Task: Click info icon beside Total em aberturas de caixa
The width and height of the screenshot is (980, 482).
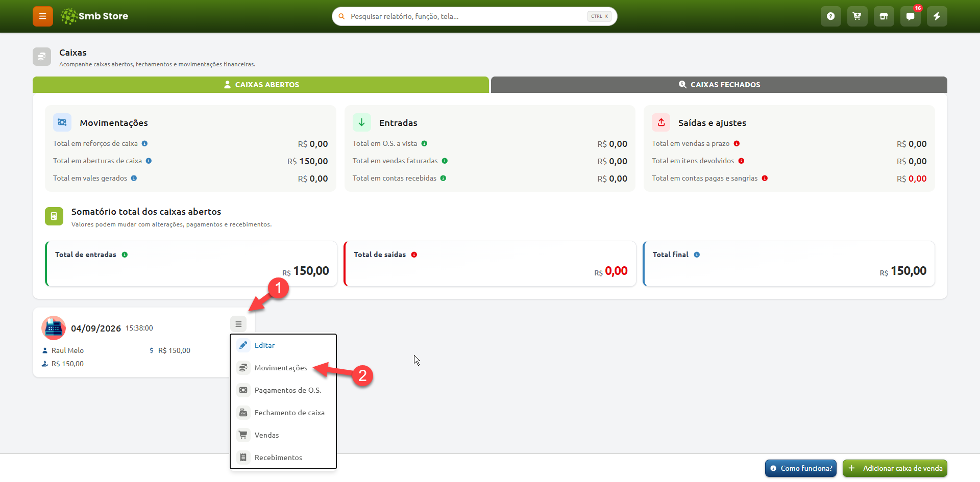Action: tap(149, 161)
